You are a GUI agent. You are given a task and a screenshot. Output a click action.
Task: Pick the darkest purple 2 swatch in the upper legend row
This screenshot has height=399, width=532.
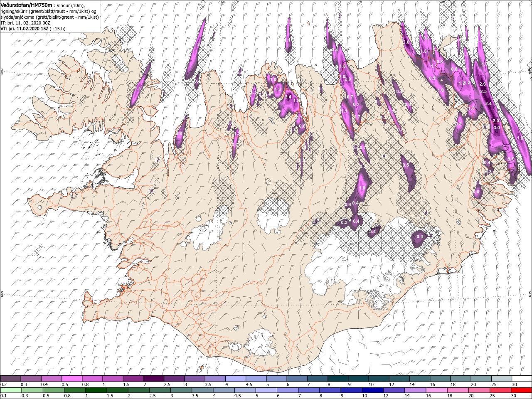pos(153,379)
